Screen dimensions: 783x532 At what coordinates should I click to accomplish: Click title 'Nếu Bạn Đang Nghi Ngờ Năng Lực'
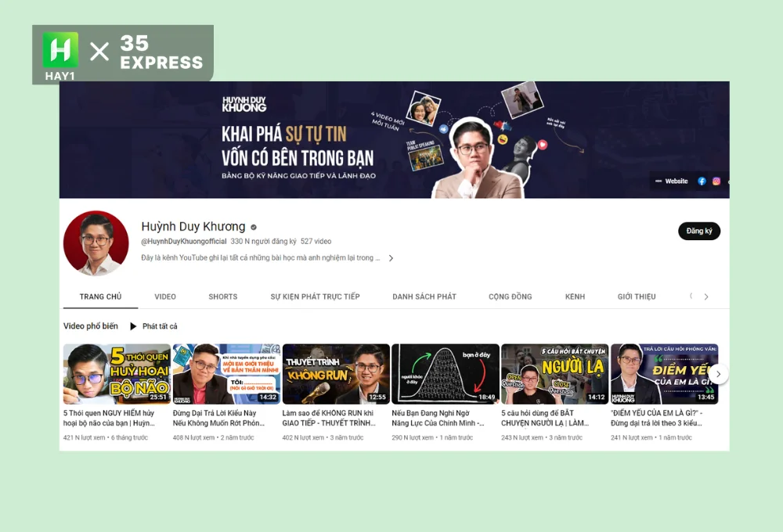point(438,418)
